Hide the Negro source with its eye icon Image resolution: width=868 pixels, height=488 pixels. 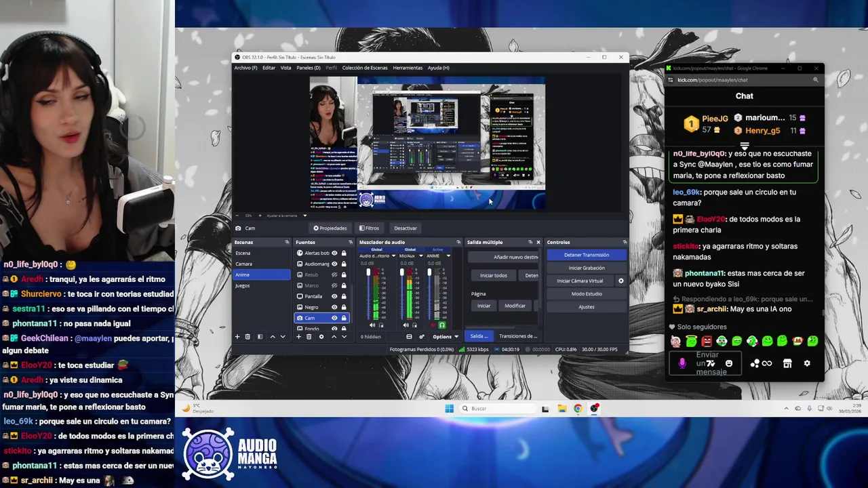pos(334,307)
